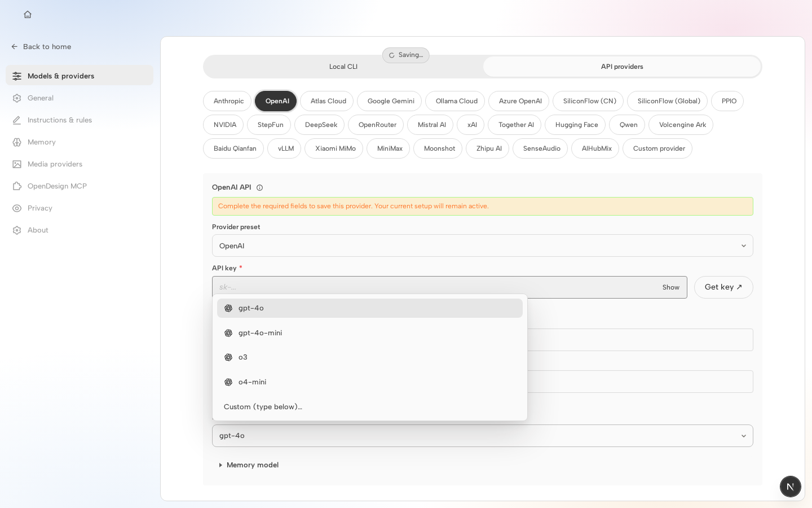Viewport: 812px width, 508px height.
Task: Pick the xAI provider
Action: (471, 125)
